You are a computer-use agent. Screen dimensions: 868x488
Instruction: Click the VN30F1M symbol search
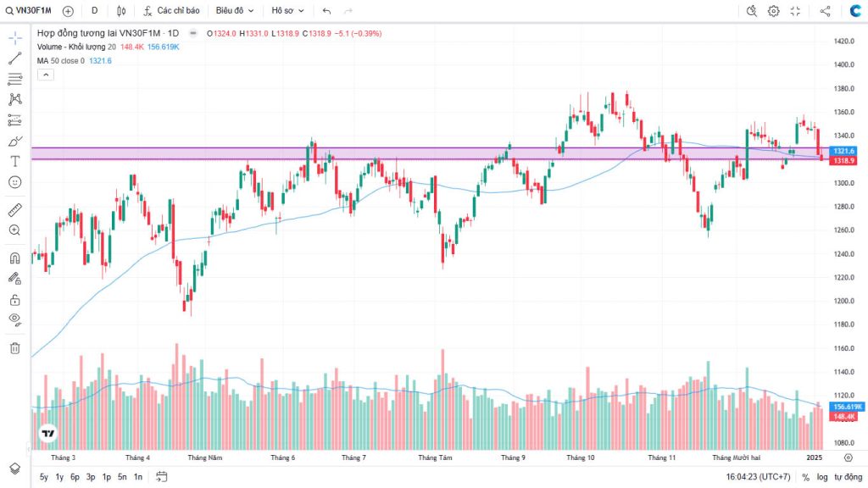(x=34, y=11)
